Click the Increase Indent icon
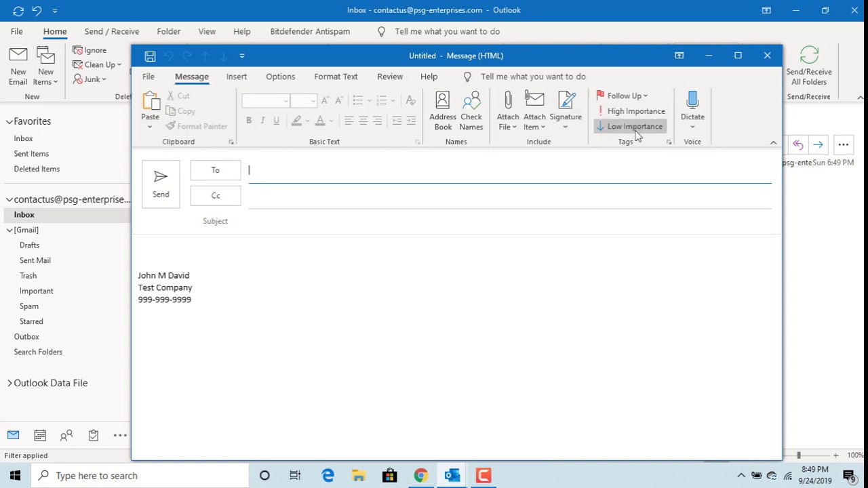 pos(411,121)
